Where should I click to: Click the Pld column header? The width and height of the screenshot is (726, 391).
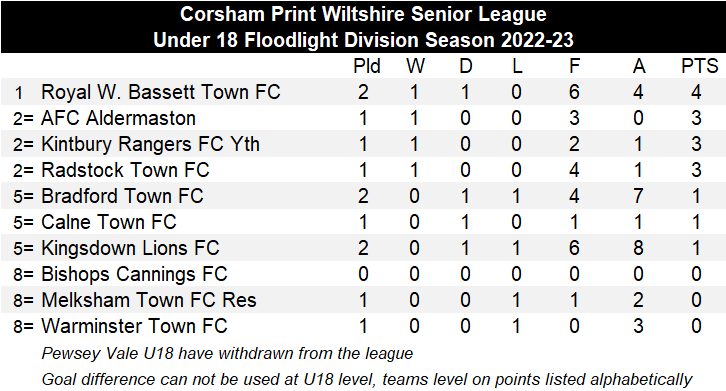367,66
